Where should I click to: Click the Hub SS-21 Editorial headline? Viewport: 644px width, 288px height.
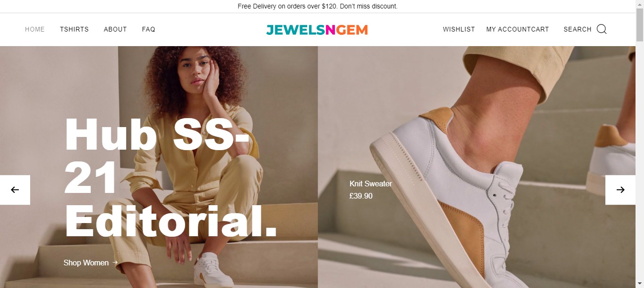(171, 177)
